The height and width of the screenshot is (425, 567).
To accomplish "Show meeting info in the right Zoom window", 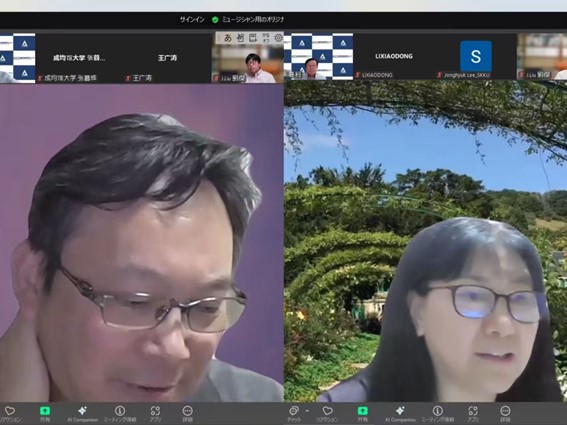I will [438, 413].
